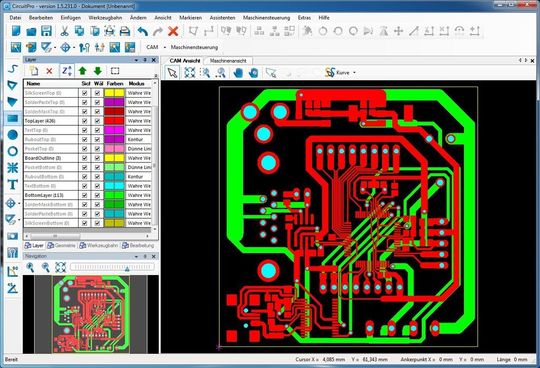Select the filled rectangle tool
540x368 pixels.
tap(13, 118)
